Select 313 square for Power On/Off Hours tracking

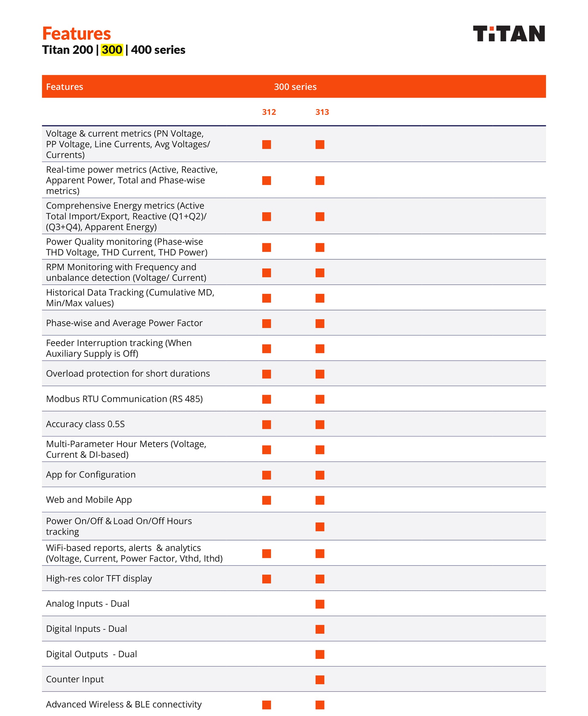click(x=320, y=527)
